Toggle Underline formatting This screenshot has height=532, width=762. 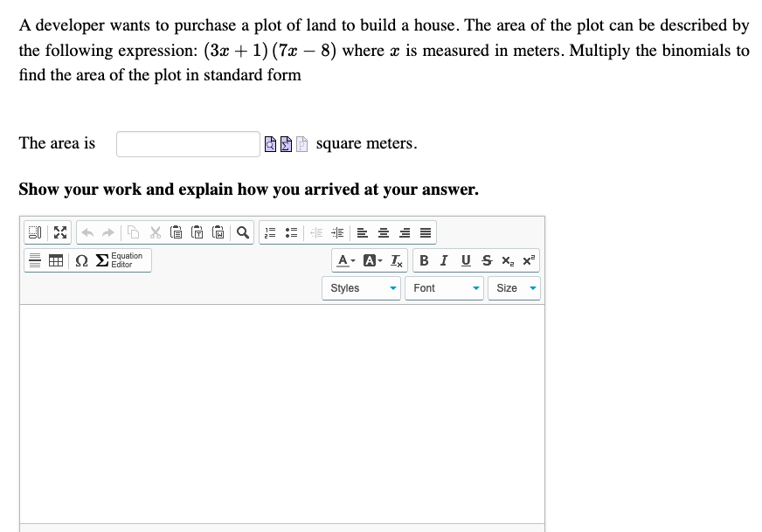(x=466, y=261)
